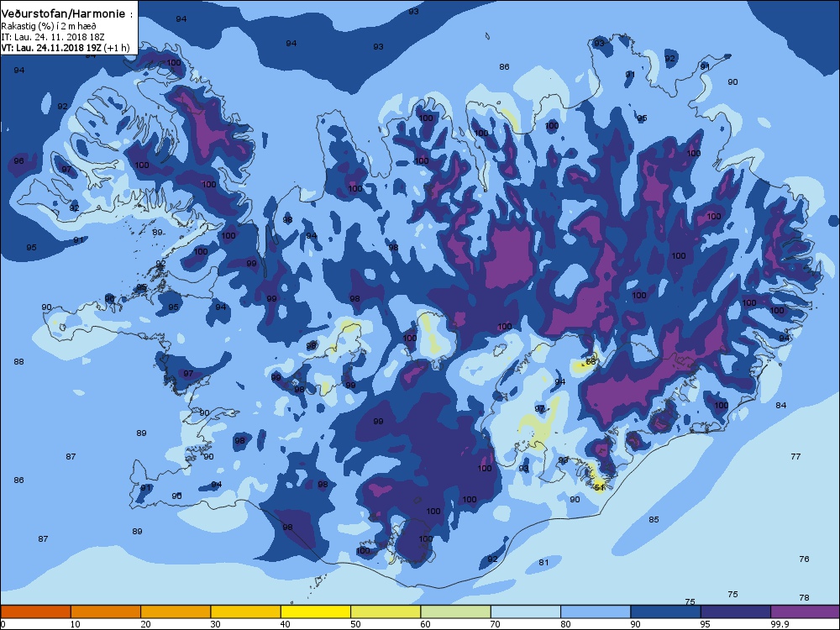Click the 70 label on the color scale

pyautogui.click(x=495, y=624)
